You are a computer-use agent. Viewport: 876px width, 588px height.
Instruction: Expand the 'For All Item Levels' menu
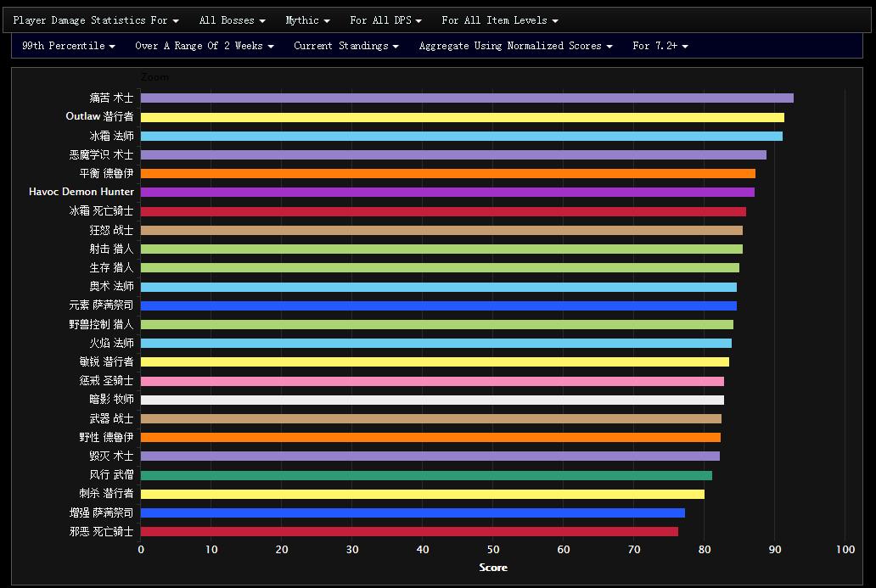499,20
